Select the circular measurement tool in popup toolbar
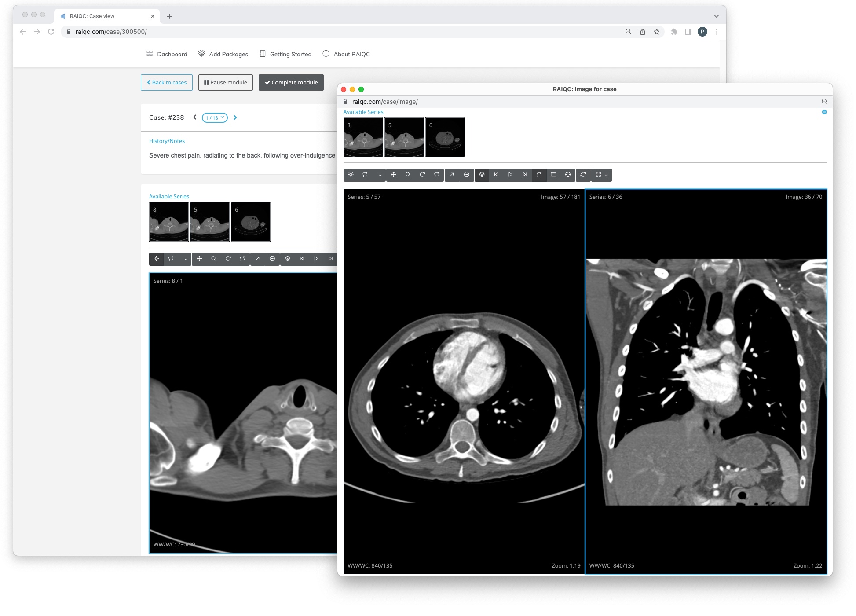 point(466,175)
